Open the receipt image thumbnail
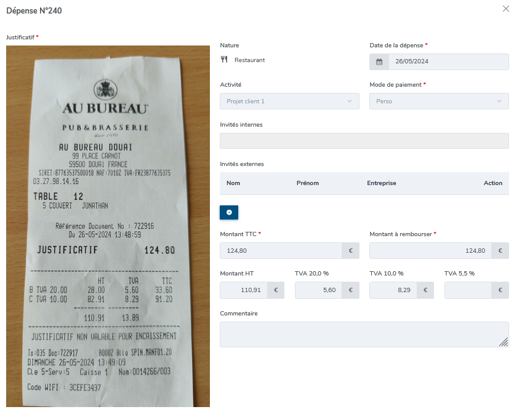 pos(108,226)
